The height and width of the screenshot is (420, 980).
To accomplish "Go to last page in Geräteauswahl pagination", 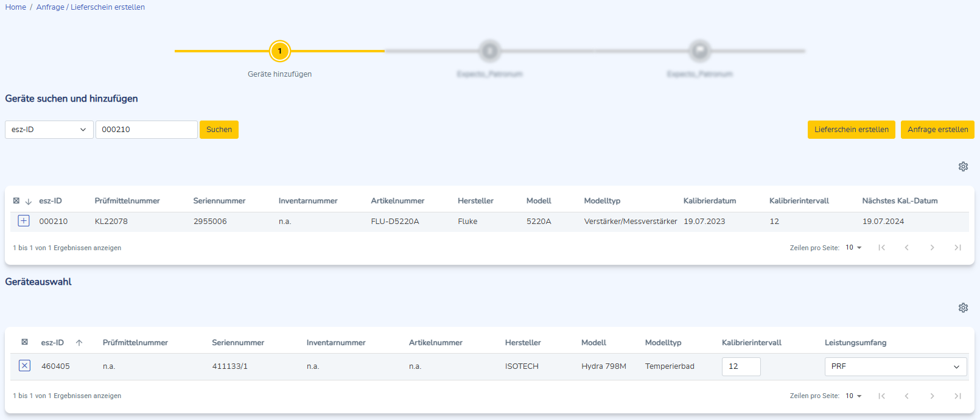I will [957, 396].
